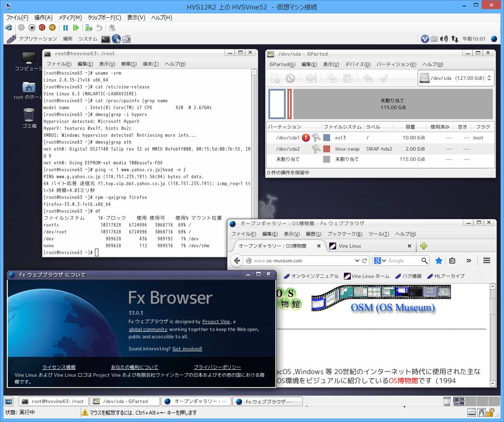Open the 端末(T) menu in the terminal window
Screen dimensions: 504x422
coord(151,64)
